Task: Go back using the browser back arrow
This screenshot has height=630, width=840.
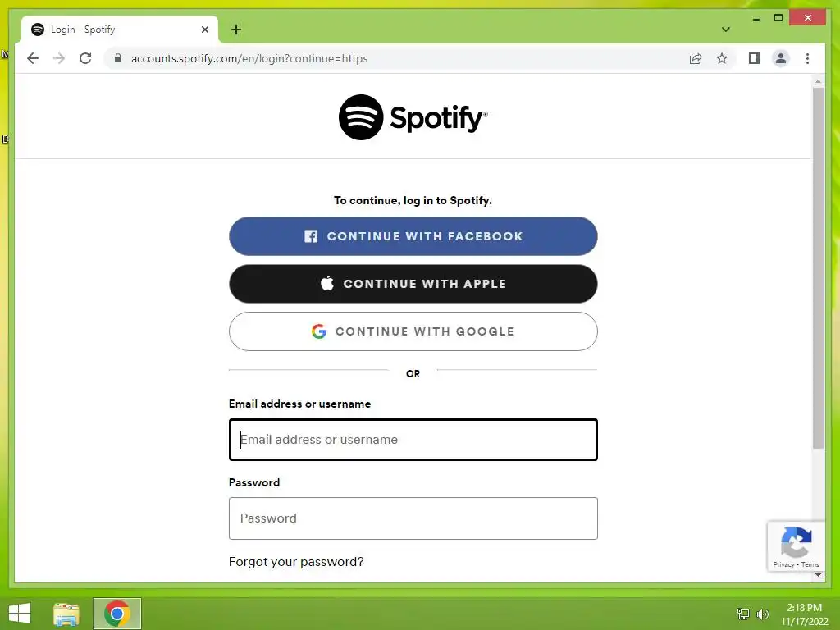Action: [33, 58]
